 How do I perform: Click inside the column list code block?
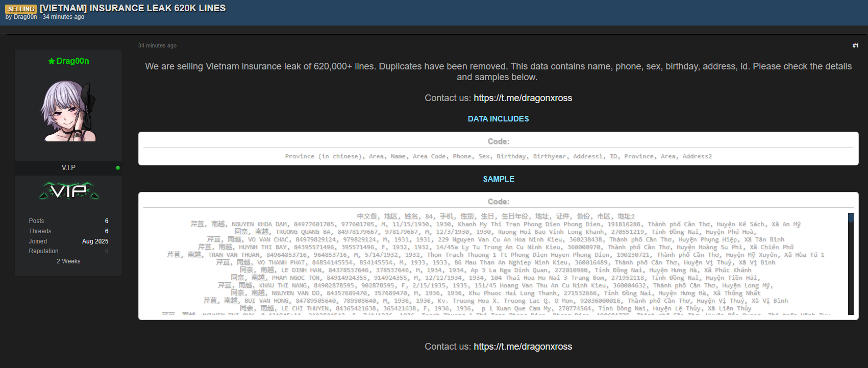498,156
